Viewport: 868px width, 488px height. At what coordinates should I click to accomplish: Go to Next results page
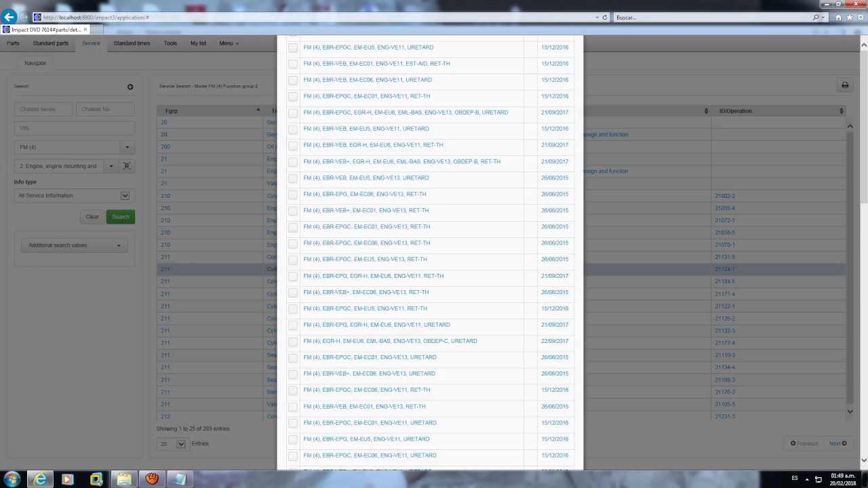point(838,443)
